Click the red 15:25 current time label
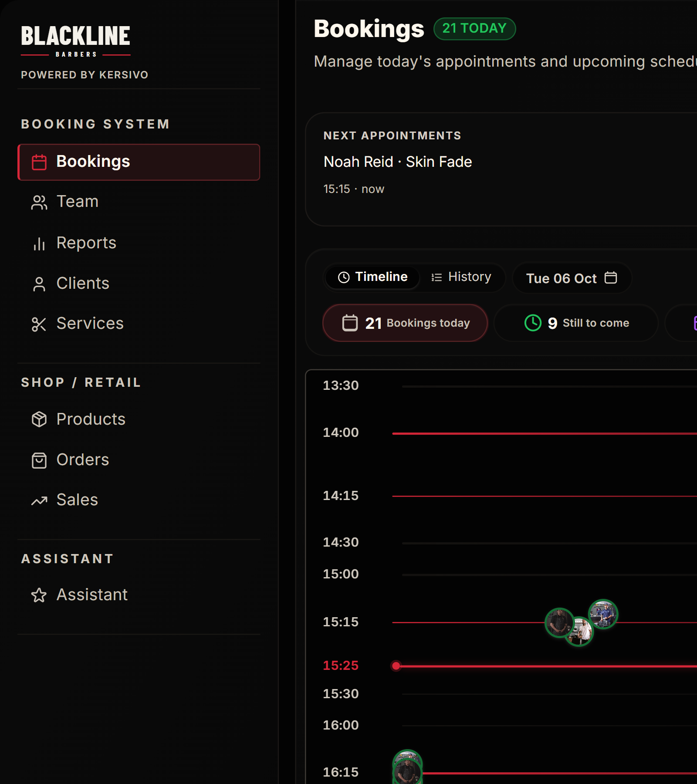 pyautogui.click(x=341, y=666)
